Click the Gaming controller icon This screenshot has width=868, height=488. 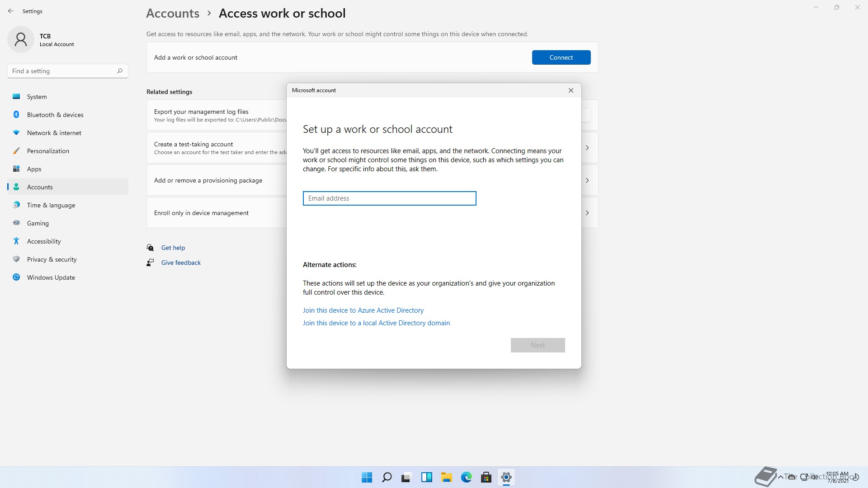pos(16,223)
